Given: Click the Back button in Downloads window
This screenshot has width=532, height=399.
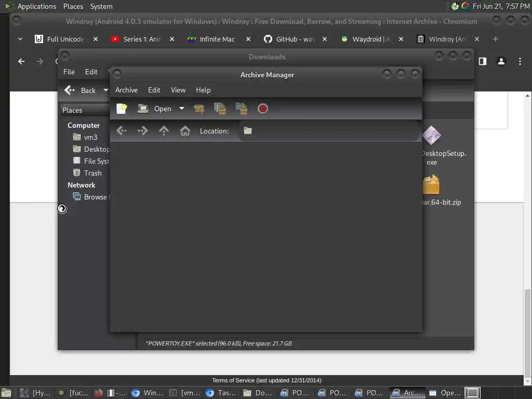Looking at the screenshot, I should click(x=80, y=90).
